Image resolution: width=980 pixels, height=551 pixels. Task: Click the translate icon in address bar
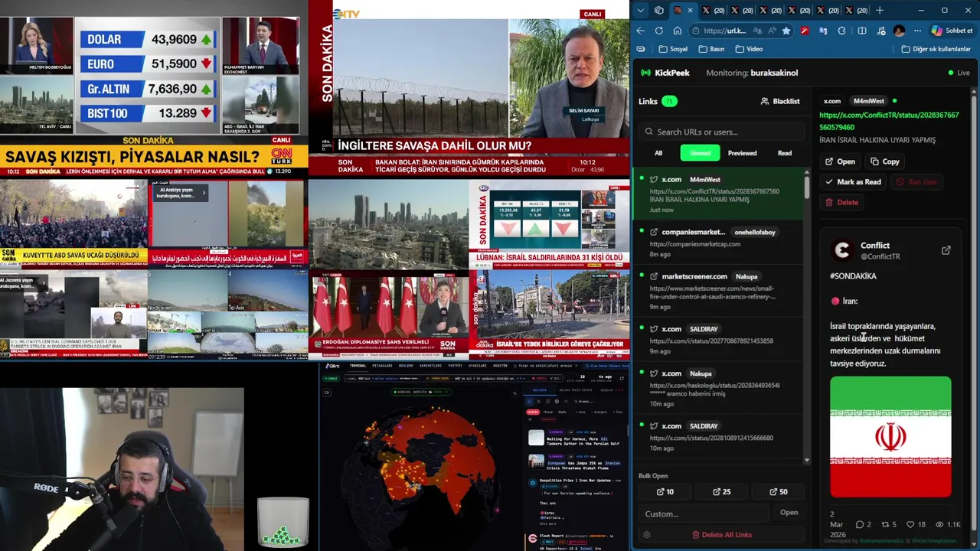click(757, 31)
